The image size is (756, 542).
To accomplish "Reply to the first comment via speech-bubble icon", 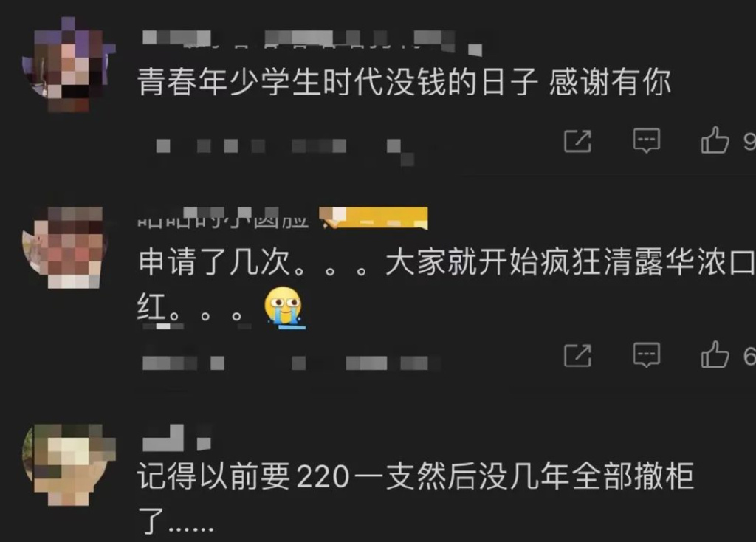I will [x=647, y=141].
